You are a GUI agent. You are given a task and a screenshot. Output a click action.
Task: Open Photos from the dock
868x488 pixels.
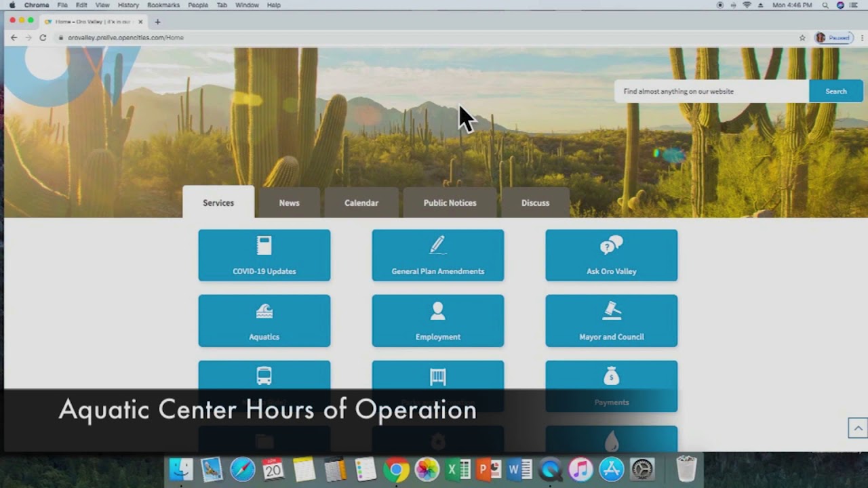pos(427,469)
